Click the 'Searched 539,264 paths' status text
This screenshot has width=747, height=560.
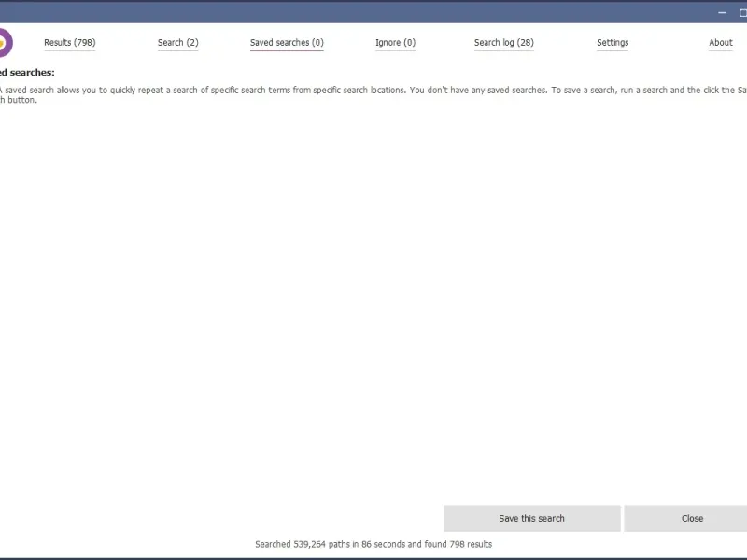373,544
